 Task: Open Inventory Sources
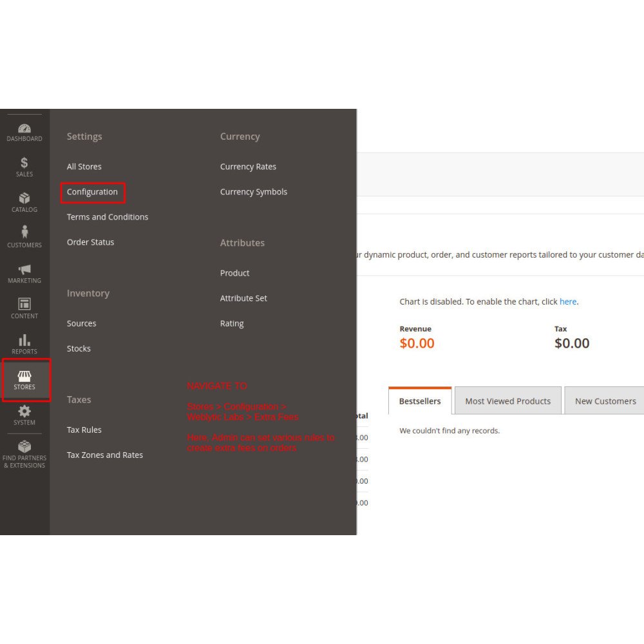(81, 324)
